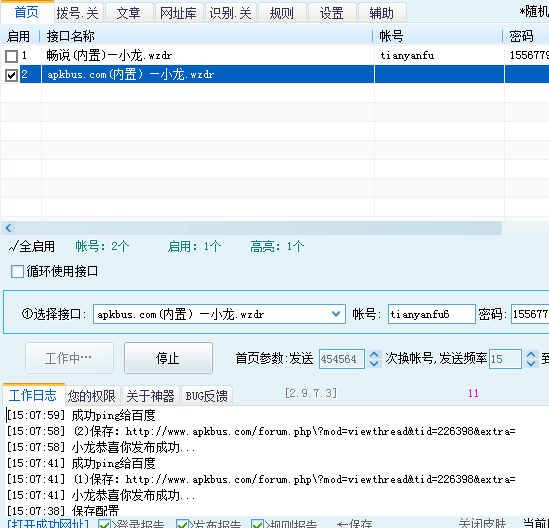Click √全启用 to enable all
The height and width of the screenshot is (528, 549).
(x=32, y=246)
